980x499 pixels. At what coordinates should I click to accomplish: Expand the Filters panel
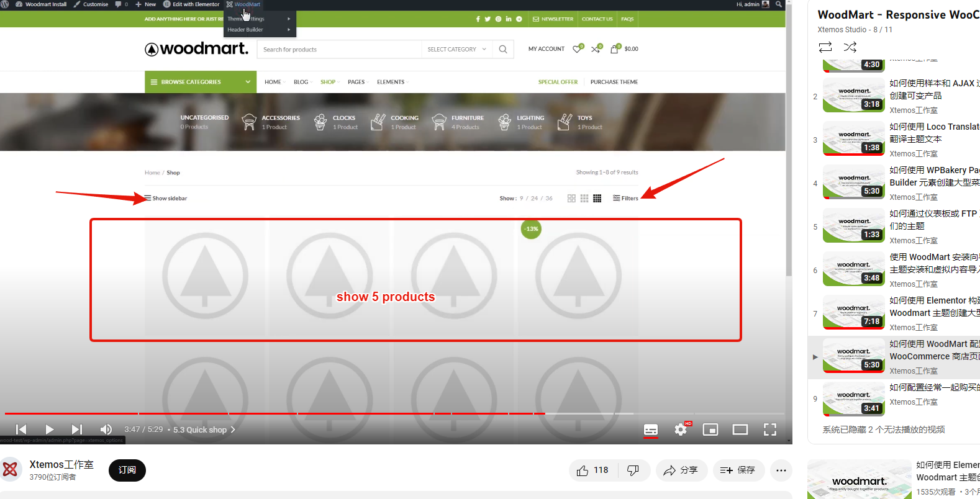pyautogui.click(x=625, y=199)
